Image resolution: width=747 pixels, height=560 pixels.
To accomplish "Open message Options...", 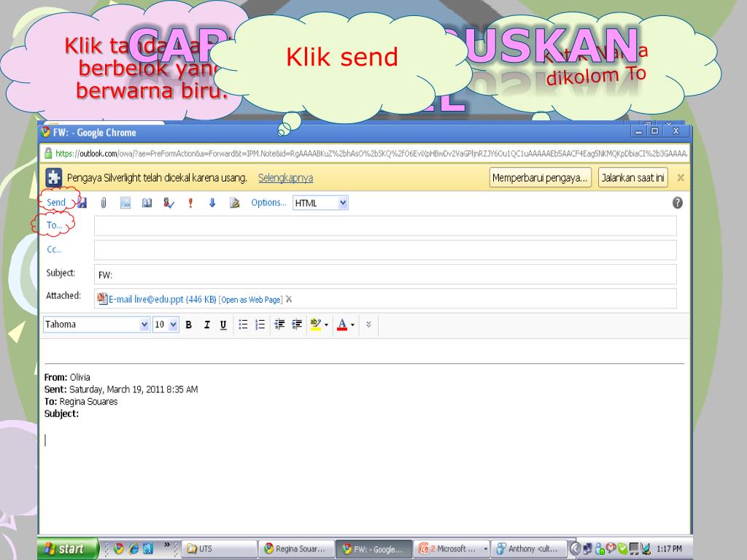I will coord(268,203).
